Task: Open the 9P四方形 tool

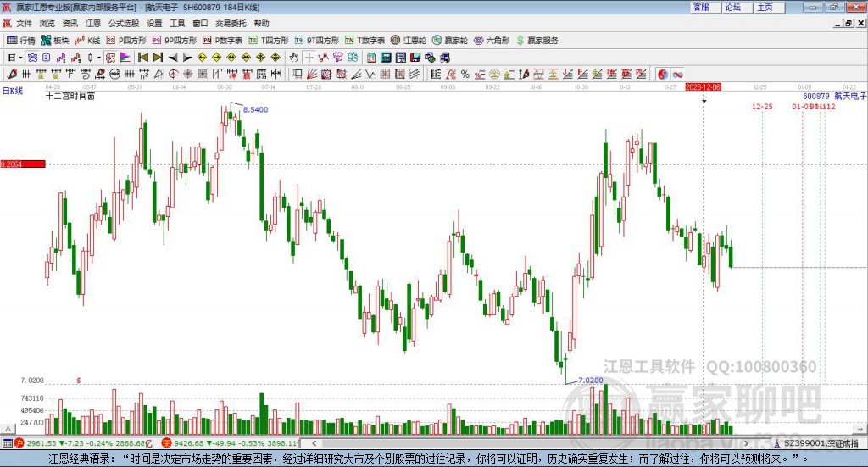Action: (175, 41)
